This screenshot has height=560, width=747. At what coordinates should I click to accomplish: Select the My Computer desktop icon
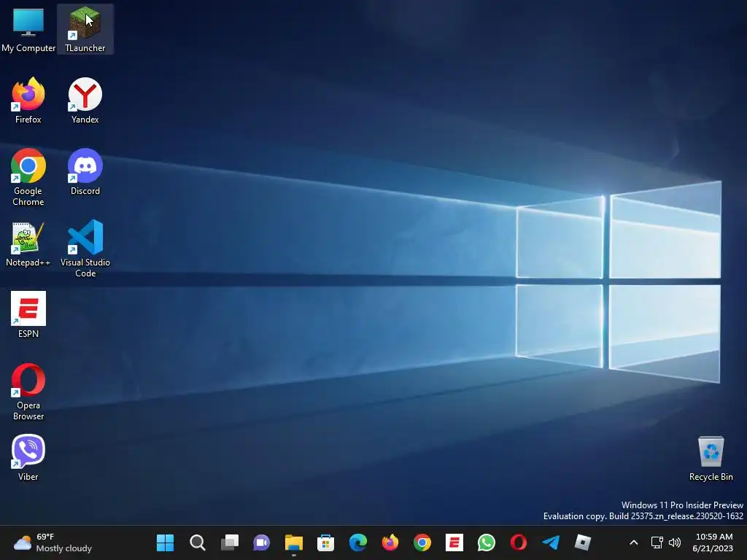(28, 29)
